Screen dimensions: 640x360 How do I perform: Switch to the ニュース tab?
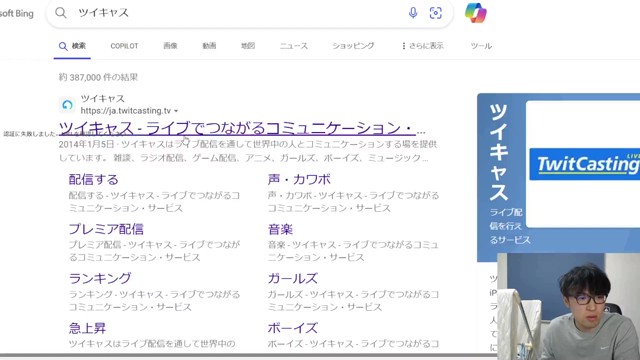point(294,46)
